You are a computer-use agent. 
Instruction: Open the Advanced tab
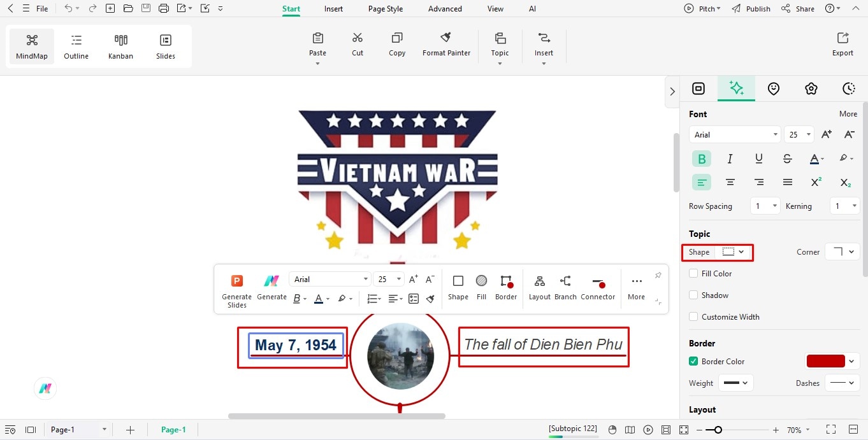click(445, 9)
